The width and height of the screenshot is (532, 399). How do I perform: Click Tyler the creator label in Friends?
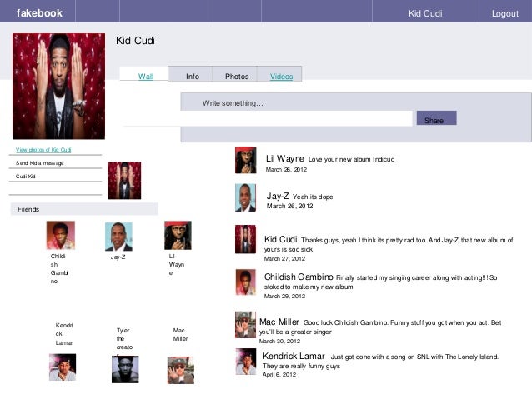pyautogui.click(x=124, y=342)
